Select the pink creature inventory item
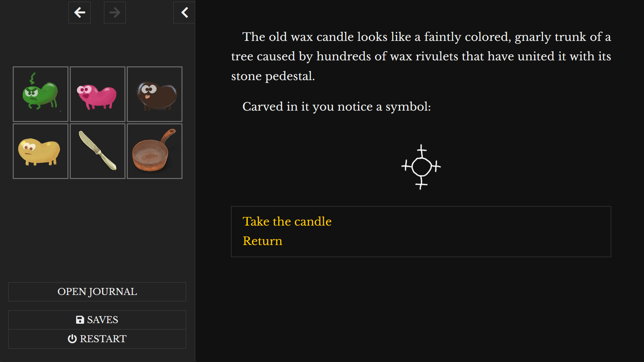 pyautogui.click(x=98, y=94)
